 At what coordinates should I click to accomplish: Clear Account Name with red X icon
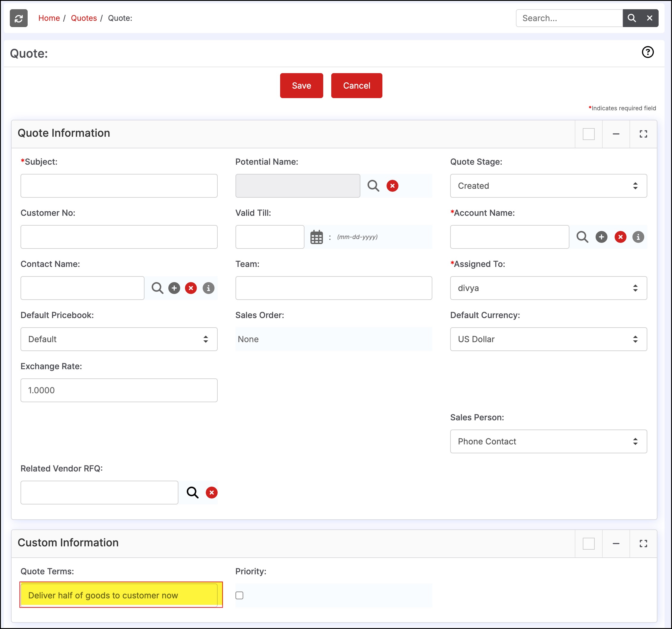(620, 237)
